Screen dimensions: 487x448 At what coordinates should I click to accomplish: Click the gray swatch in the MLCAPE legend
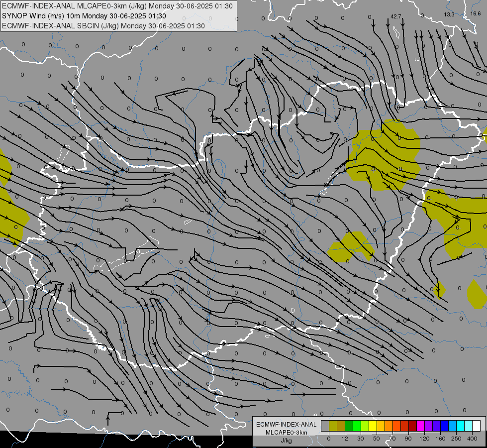pos(325,426)
